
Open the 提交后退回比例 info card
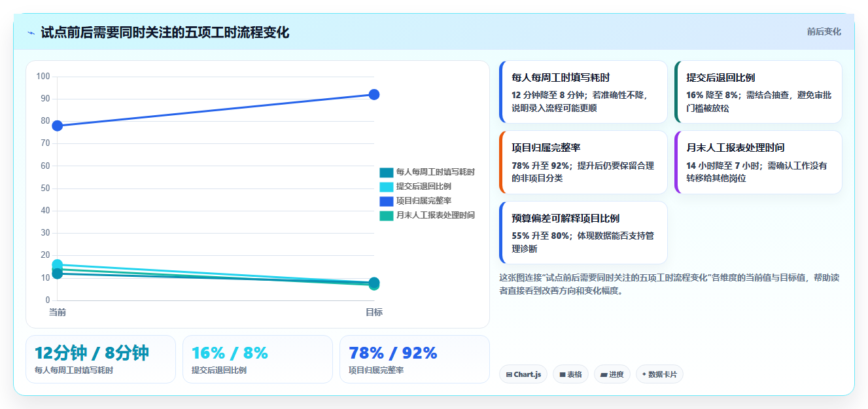pyautogui.click(x=758, y=92)
